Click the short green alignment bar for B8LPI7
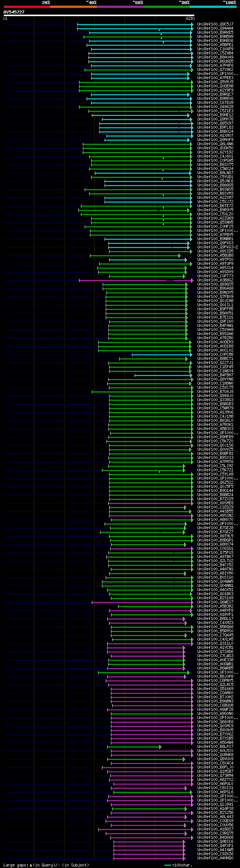This screenshot has width=240, height=868. pyautogui.click(x=135, y=747)
